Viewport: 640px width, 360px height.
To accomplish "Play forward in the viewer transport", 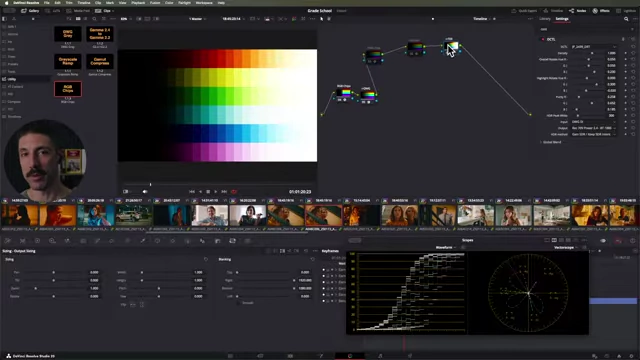I will coord(216,191).
